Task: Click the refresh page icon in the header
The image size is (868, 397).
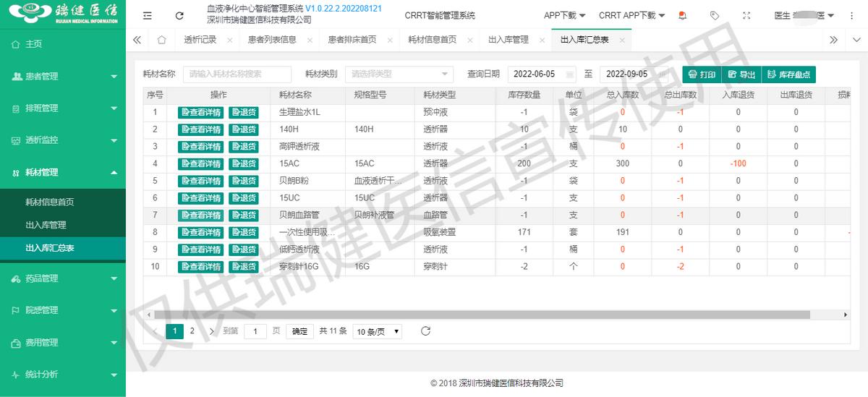Action: tap(179, 15)
